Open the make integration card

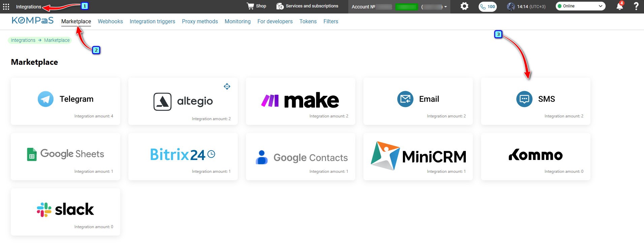pyautogui.click(x=300, y=101)
